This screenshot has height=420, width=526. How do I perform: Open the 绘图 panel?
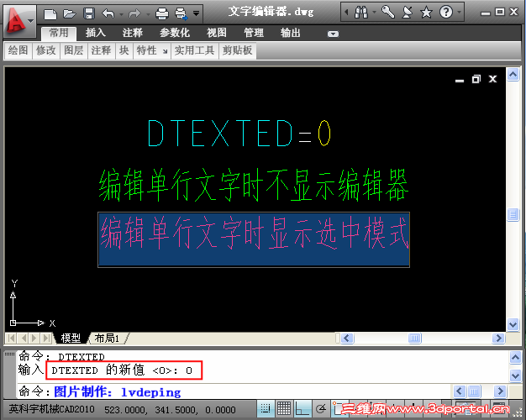click(x=18, y=50)
